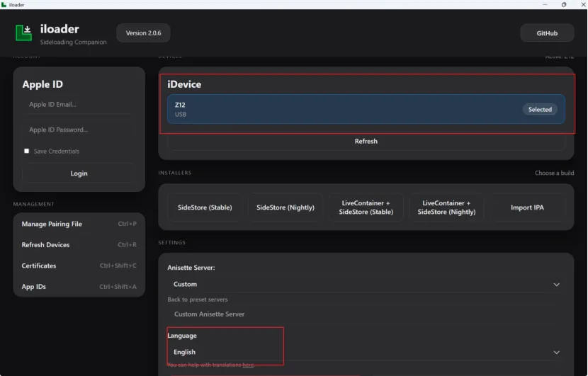Click the Ctrl+Shift+A shortcut label
Viewport: 588px width, 376px height.
pos(118,287)
